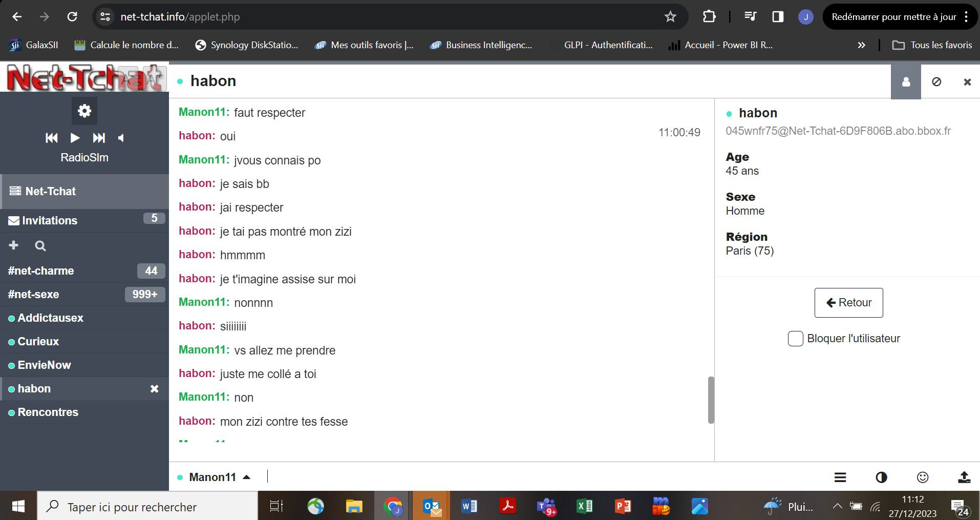Open the settings gear in sidebar
The width and height of the screenshot is (980, 520).
coord(84,111)
